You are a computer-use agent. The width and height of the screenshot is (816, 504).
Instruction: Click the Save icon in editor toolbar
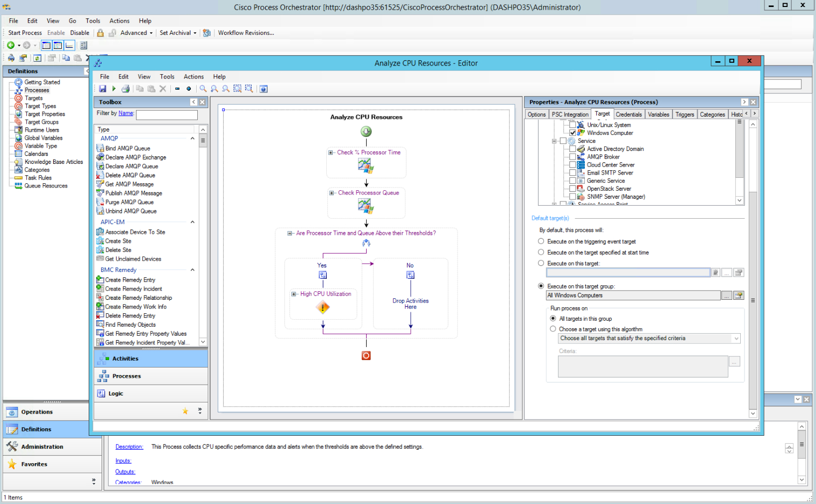pos(102,89)
